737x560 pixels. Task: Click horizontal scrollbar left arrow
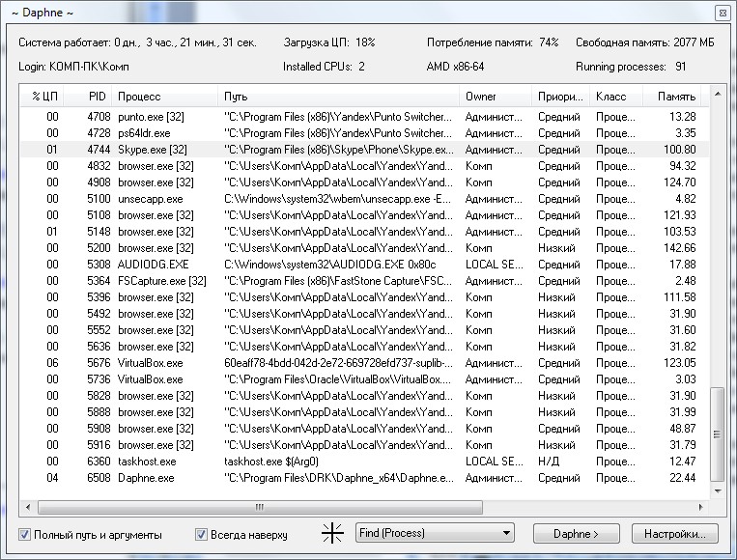[28, 507]
